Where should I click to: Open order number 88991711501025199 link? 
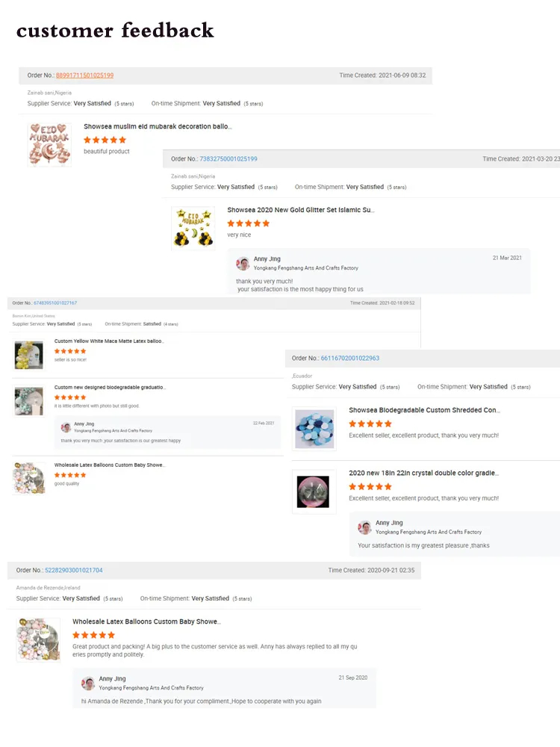click(x=85, y=75)
